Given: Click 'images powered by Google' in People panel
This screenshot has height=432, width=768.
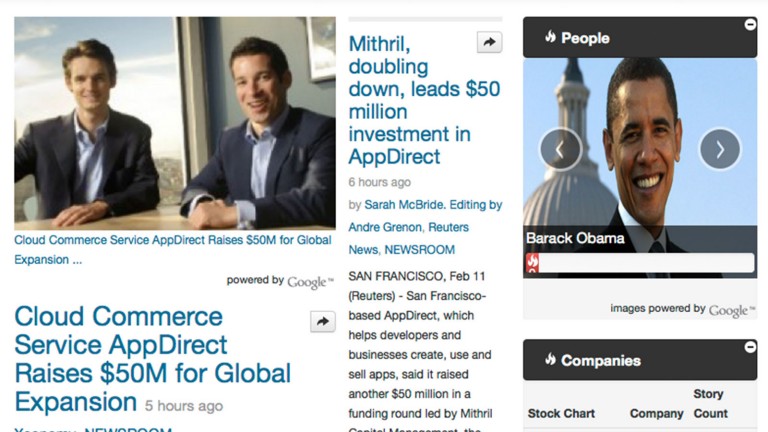Looking at the screenshot, I should 683,309.
